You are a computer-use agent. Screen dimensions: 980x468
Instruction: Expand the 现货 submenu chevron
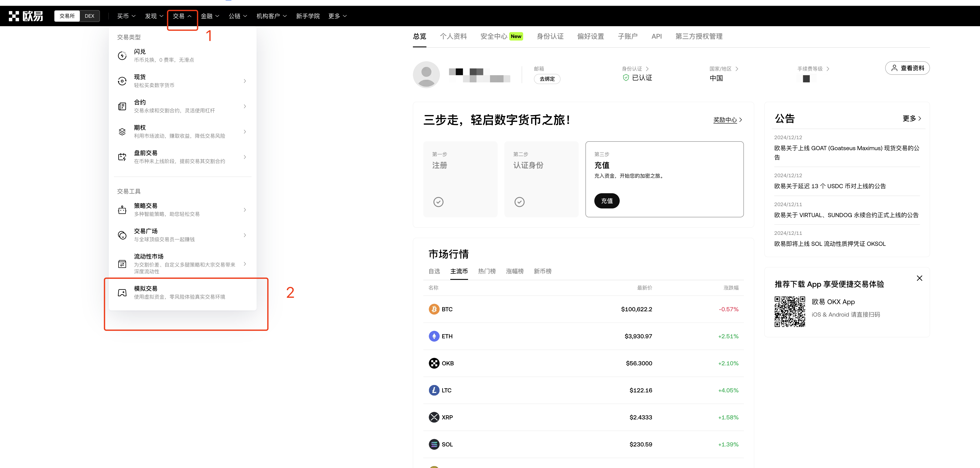point(245,81)
